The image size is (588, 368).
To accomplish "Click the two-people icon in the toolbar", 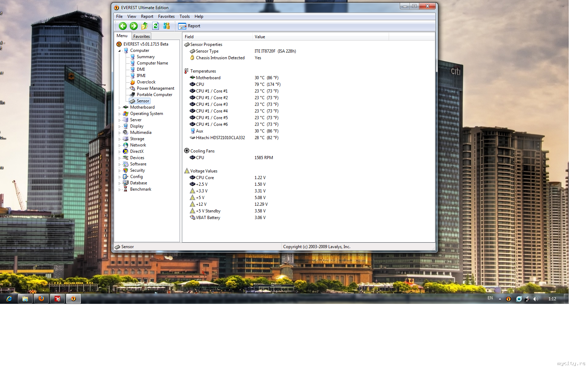I will pyautogui.click(x=167, y=26).
